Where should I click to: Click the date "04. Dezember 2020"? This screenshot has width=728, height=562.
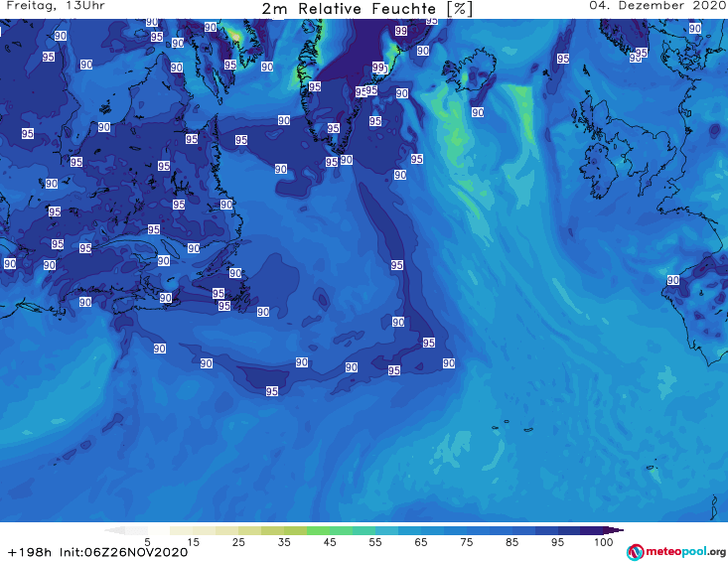click(657, 6)
